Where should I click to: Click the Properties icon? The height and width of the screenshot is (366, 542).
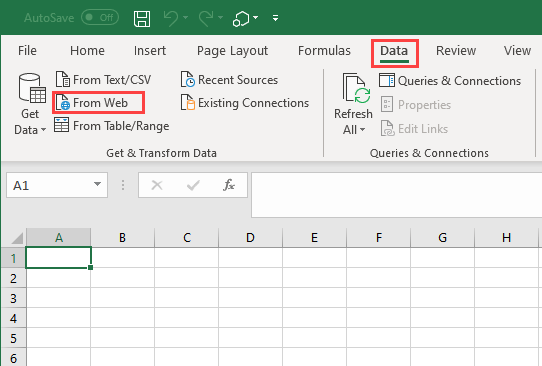[387, 104]
